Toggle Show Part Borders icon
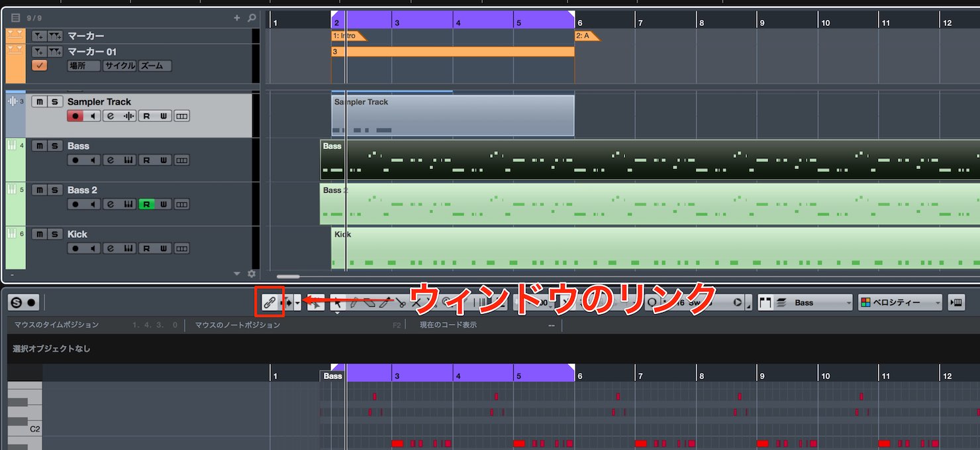Image resolution: width=980 pixels, height=450 pixels. [765, 303]
